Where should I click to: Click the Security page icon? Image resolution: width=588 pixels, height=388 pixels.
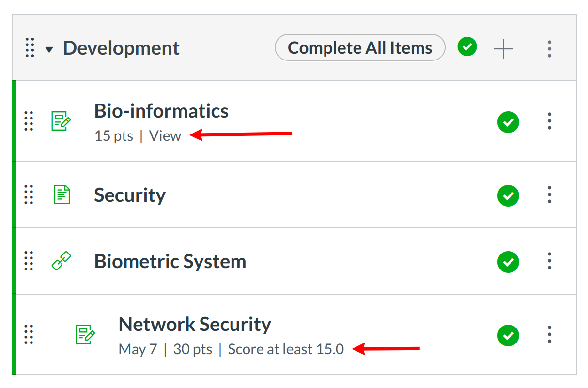click(x=61, y=195)
